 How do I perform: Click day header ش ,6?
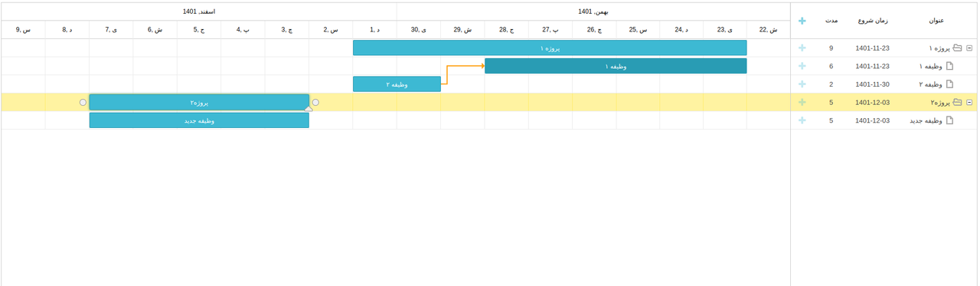155,30
